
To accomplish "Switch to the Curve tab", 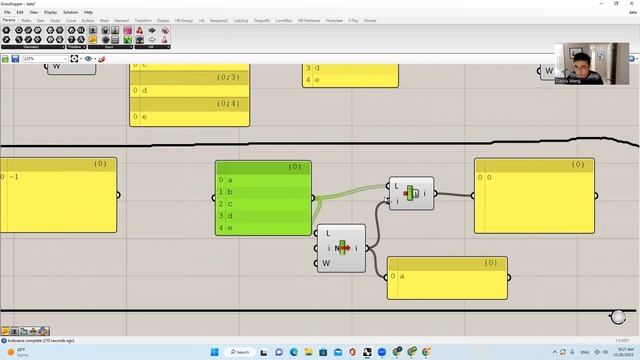I will point(71,20).
